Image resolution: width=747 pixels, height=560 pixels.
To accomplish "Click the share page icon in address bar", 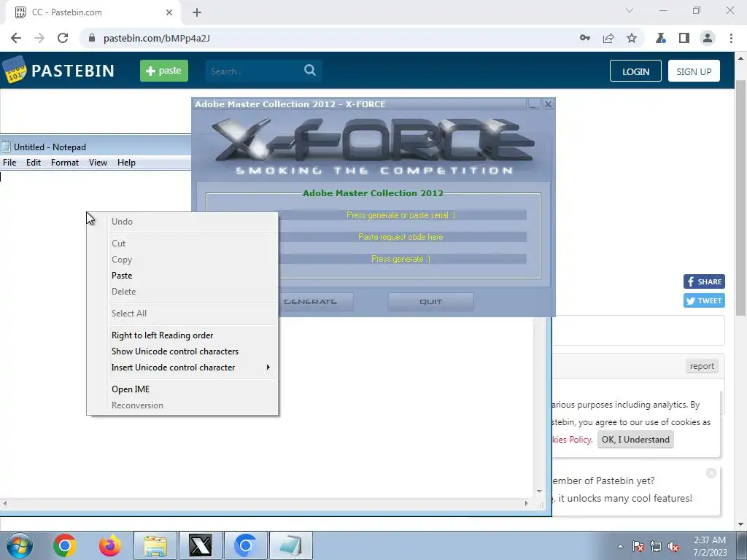I will [608, 38].
